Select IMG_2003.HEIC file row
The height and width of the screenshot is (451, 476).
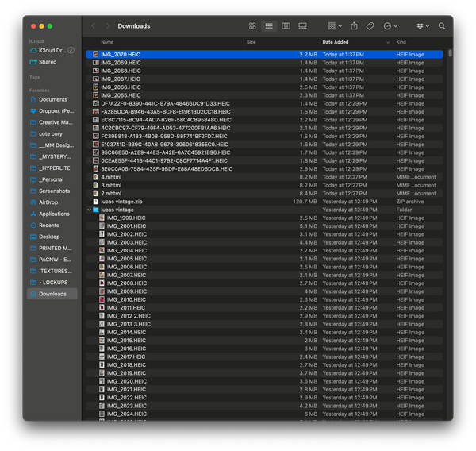pyautogui.click(x=264, y=242)
